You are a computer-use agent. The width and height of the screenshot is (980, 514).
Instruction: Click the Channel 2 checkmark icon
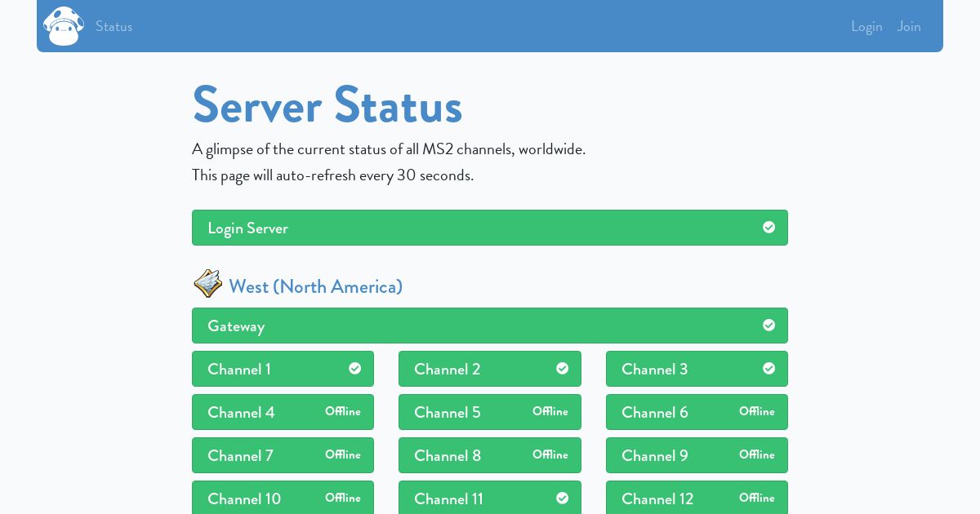point(562,368)
